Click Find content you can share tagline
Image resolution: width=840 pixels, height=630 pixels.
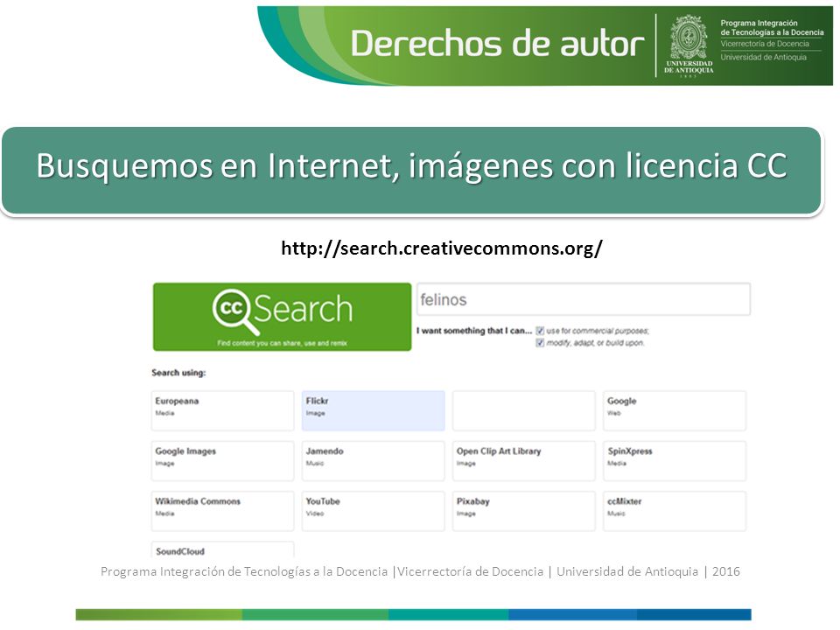[283, 343]
